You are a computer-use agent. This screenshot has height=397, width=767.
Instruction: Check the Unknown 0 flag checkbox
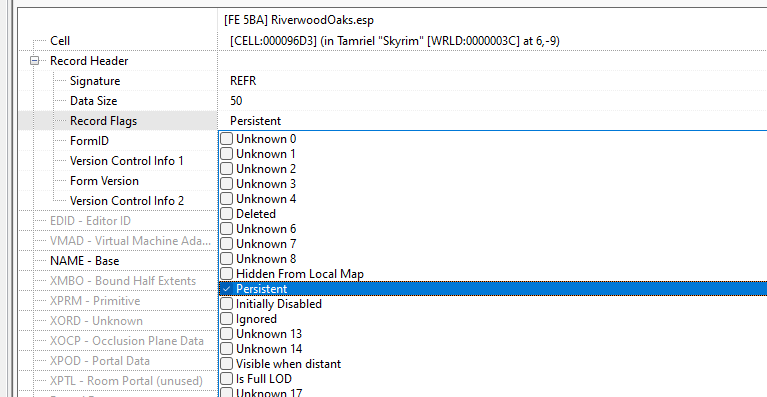coord(226,139)
